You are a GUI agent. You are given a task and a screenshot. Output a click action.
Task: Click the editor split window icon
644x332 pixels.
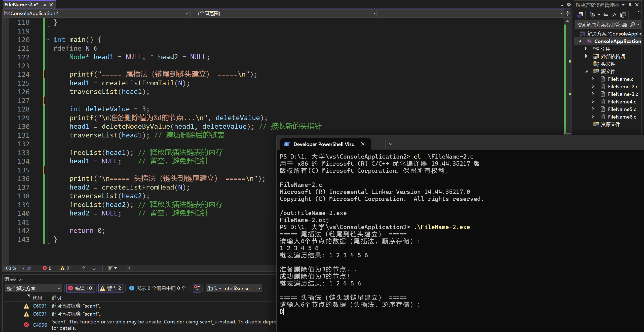click(x=568, y=13)
